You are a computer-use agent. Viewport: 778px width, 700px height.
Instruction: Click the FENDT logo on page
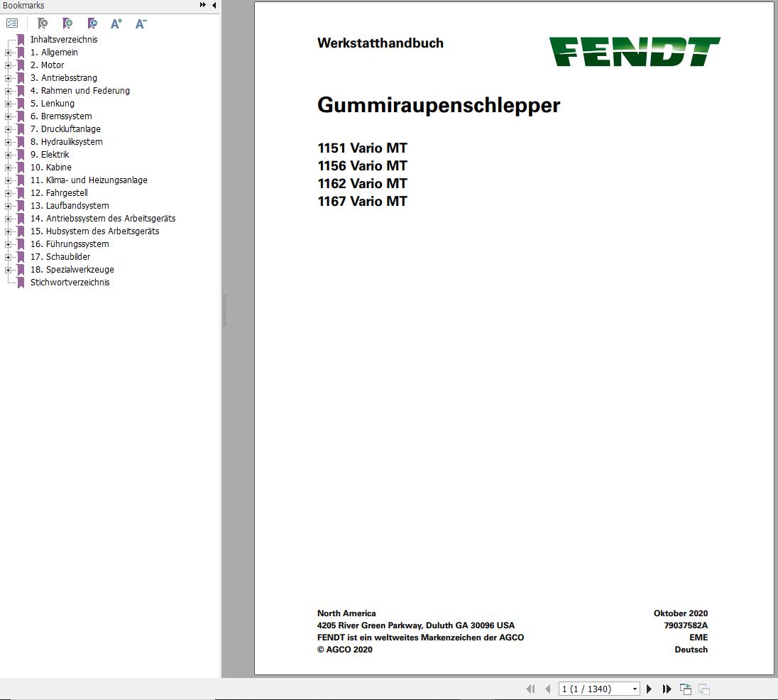tap(635, 52)
